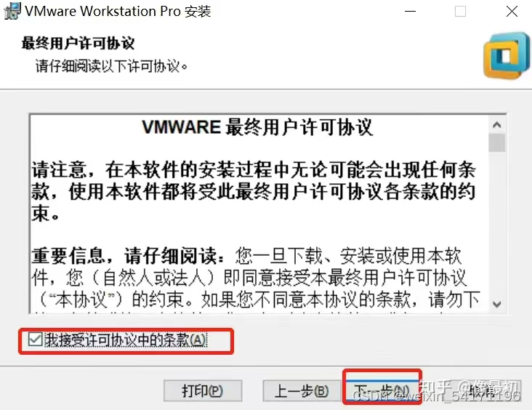Click the VMWARE 最终用户许可协议 heading in license box
This screenshot has width=532, height=410.
click(x=257, y=127)
